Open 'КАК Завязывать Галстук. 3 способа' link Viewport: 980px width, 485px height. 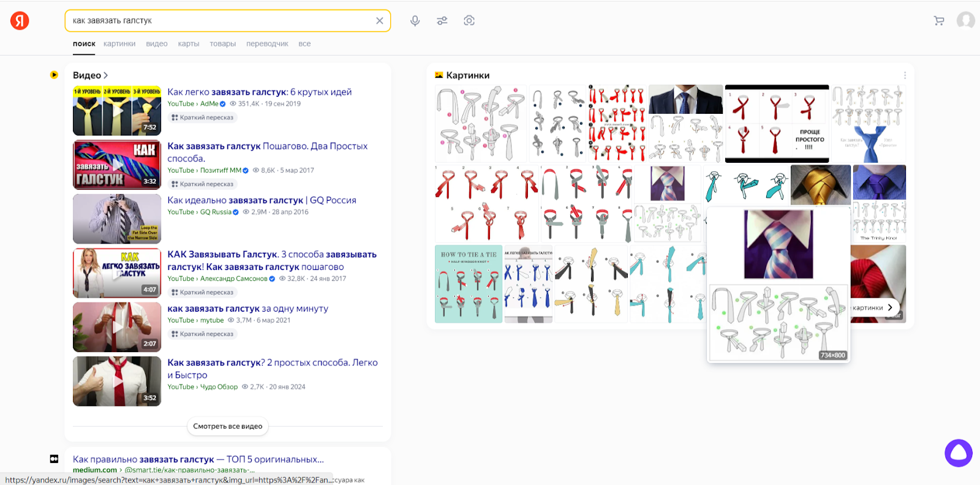coord(272,260)
